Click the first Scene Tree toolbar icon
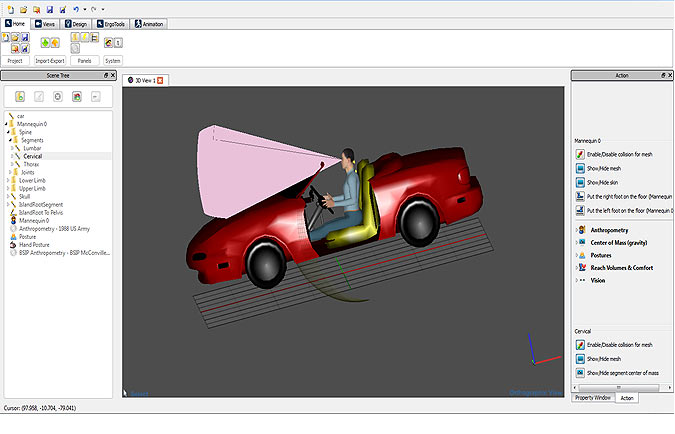Viewport: 675px width, 434px height. click(19, 96)
